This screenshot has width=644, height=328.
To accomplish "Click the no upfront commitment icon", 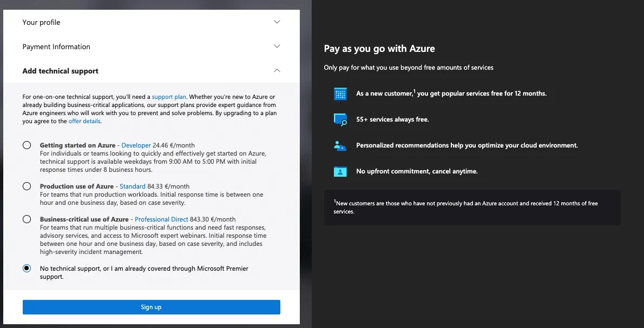I will coord(340,171).
